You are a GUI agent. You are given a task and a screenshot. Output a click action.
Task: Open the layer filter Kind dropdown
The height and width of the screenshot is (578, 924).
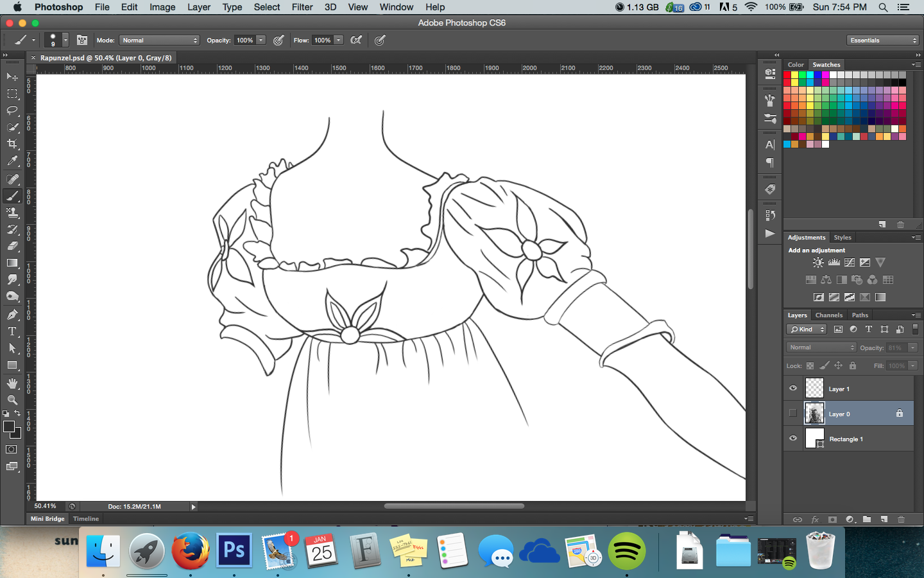(x=807, y=329)
